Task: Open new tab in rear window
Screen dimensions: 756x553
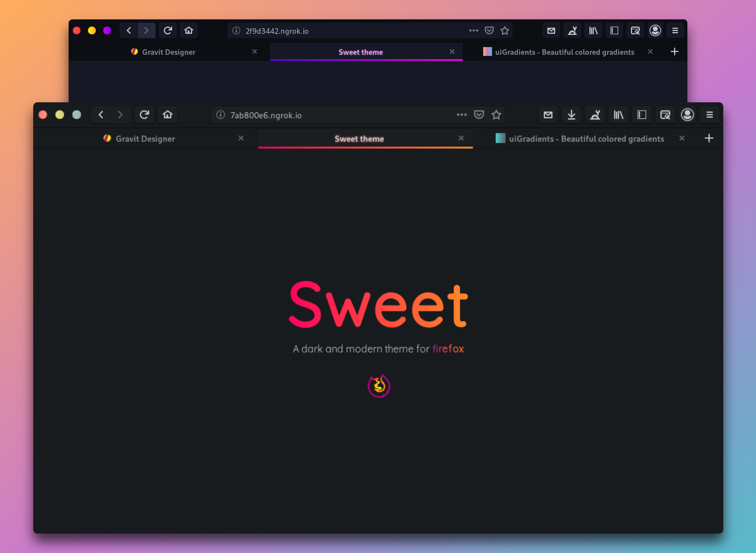Action: 675,51
